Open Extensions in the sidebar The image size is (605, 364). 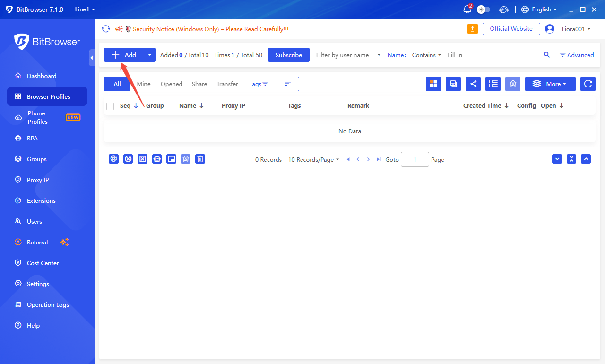tap(47, 200)
